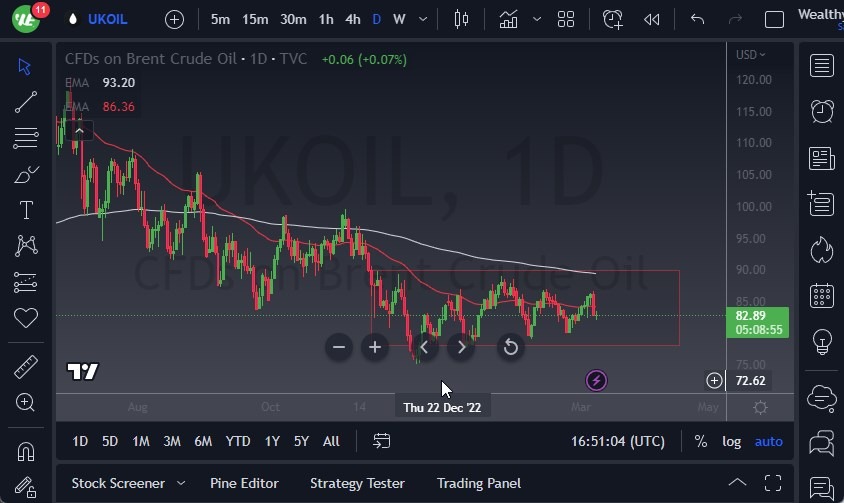Select the 6M date range button
The width and height of the screenshot is (844, 503).
click(x=203, y=441)
